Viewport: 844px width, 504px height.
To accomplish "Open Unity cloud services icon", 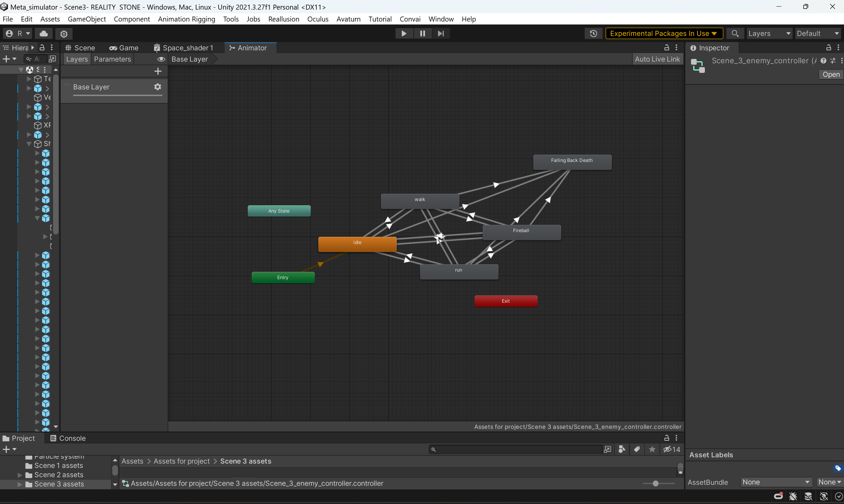I will point(44,33).
